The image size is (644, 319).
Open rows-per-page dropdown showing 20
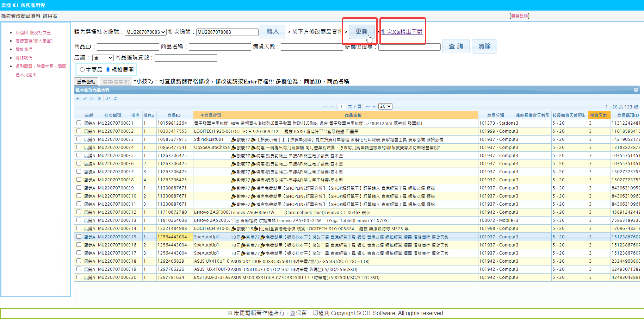click(x=385, y=106)
